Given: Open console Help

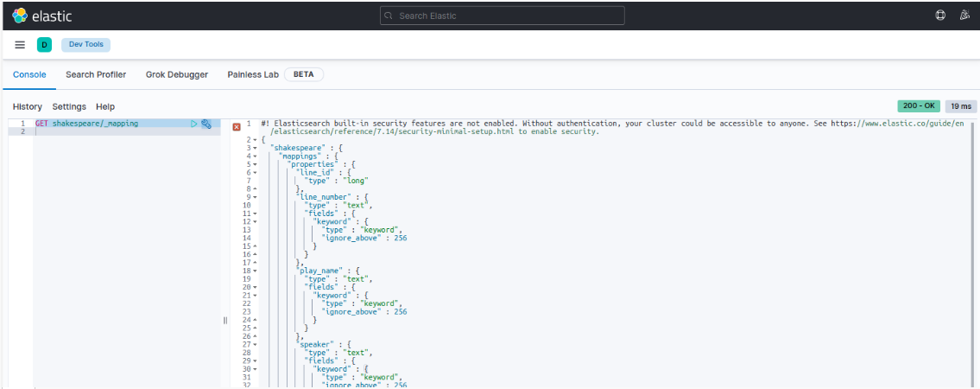Looking at the screenshot, I should (105, 107).
